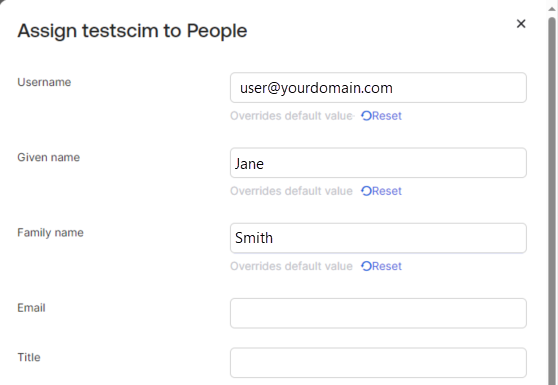Click the Family name label text
The image size is (558, 385).
[50, 232]
